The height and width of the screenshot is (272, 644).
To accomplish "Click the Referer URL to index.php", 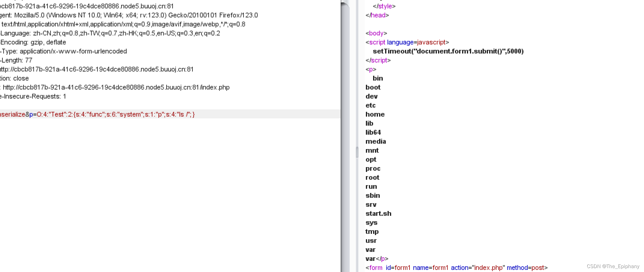I will pos(116,87).
